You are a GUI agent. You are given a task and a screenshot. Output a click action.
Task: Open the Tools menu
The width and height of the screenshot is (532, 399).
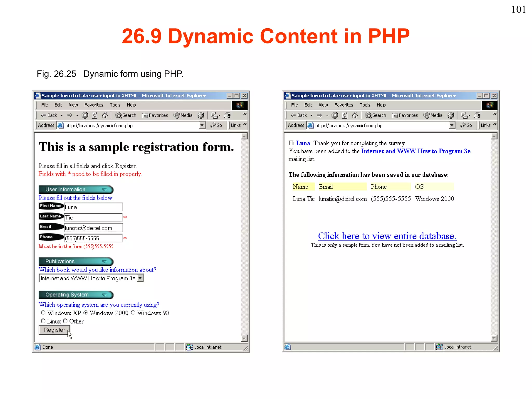115,105
